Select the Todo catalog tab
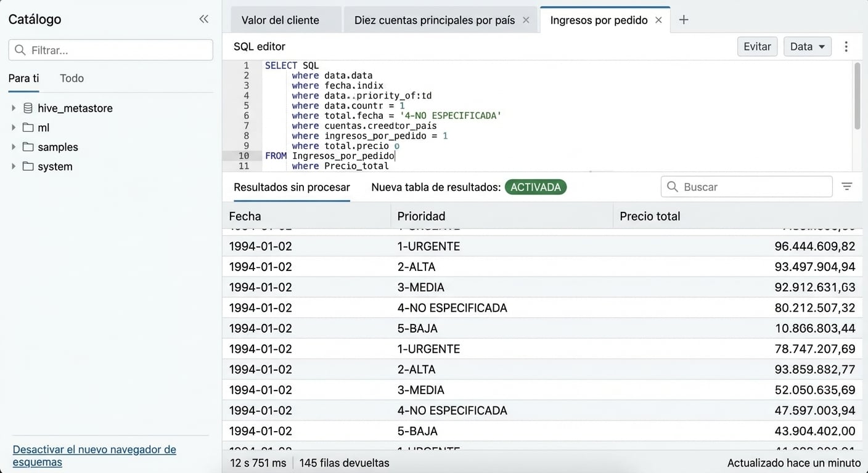The image size is (868, 473). click(72, 78)
